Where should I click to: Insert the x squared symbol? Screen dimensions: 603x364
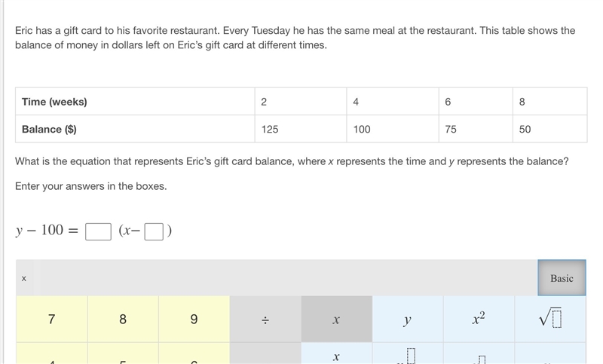479,319
